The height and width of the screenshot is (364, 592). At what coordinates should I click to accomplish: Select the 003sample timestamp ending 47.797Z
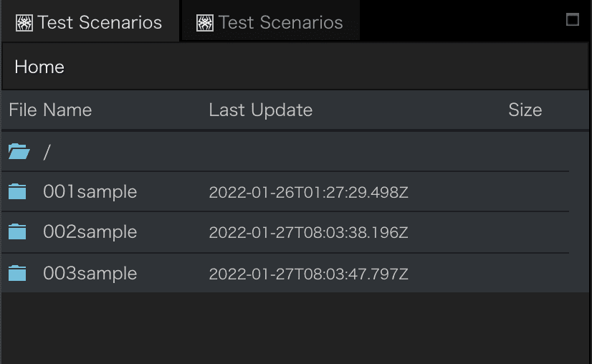point(308,274)
